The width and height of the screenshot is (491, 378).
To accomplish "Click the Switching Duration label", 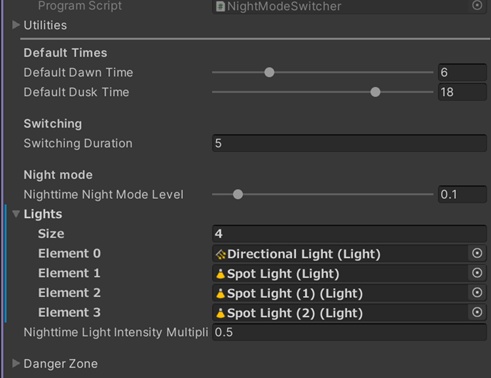I will [x=78, y=143].
